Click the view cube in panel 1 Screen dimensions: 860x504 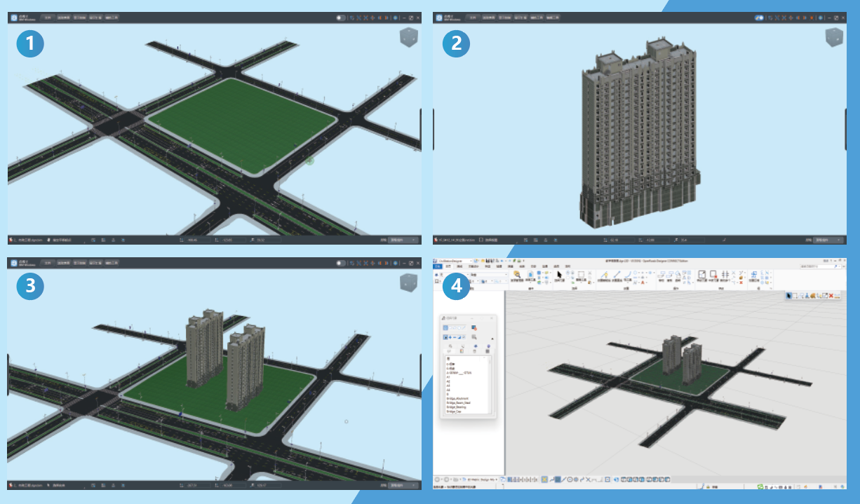[408, 37]
